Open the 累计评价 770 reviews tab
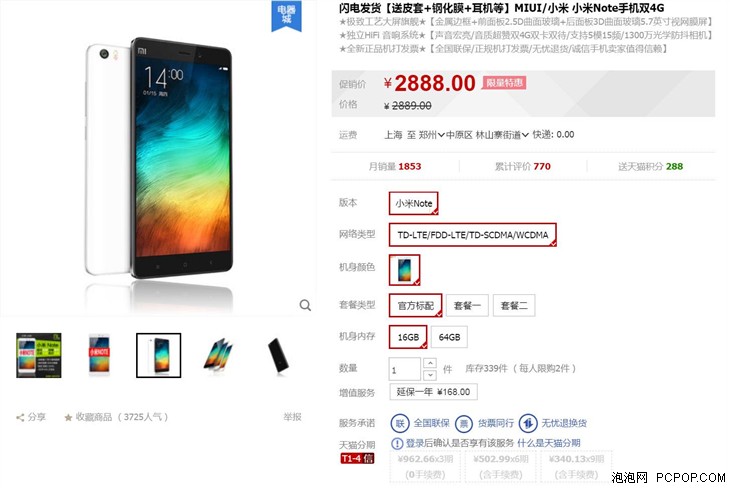This screenshot has width=730, height=488. [522, 166]
